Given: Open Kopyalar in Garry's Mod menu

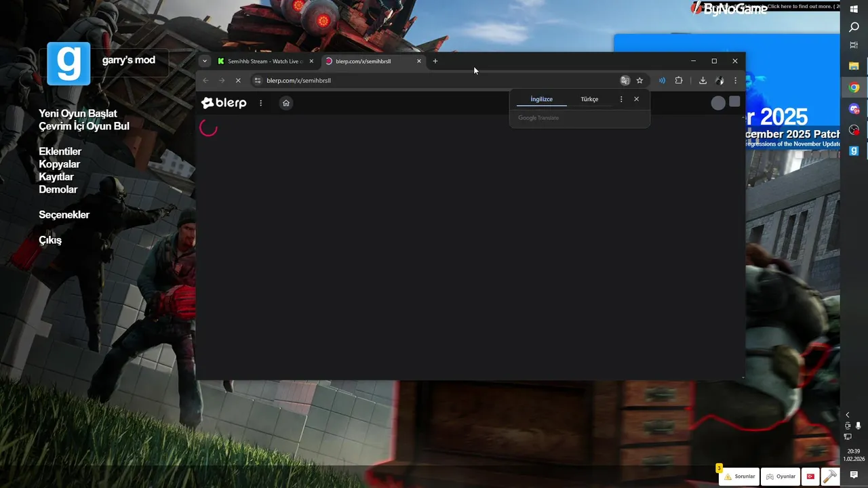Looking at the screenshot, I should pos(60,164).
